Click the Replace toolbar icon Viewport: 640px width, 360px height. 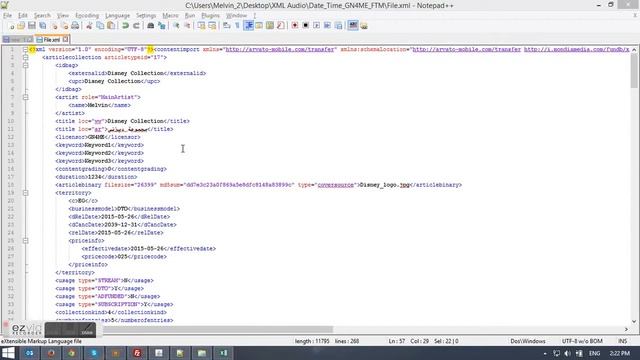pyautogui.click(x=162, y=26)
